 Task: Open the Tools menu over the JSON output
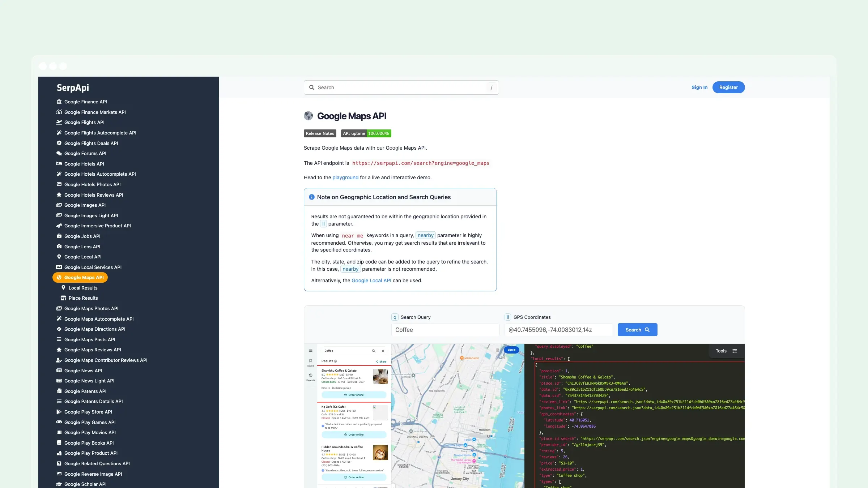click(x=726, y=351)
